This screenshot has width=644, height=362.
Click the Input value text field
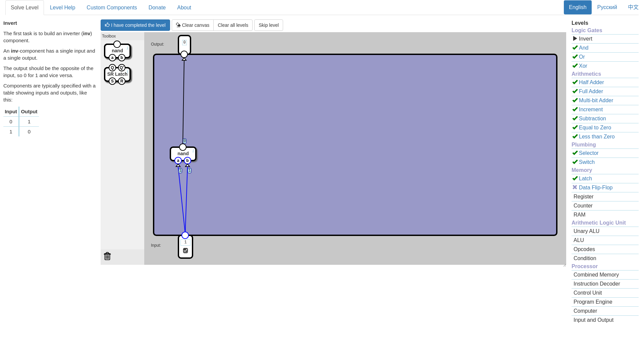click(x=185, y=242)
